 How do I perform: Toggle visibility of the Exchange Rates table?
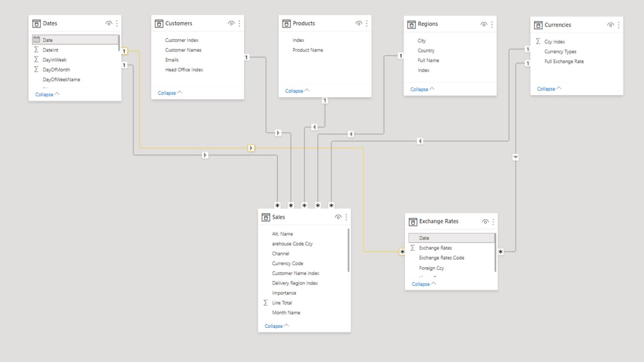tap(485, 222)
